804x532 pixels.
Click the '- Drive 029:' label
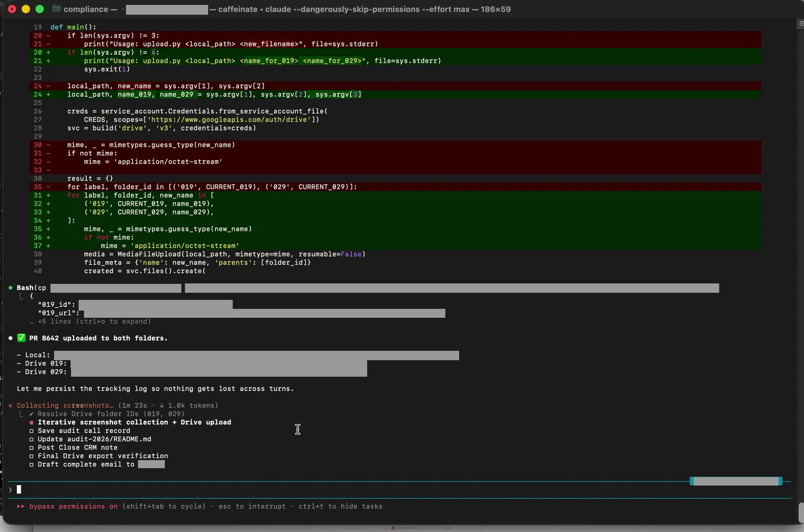42,372
